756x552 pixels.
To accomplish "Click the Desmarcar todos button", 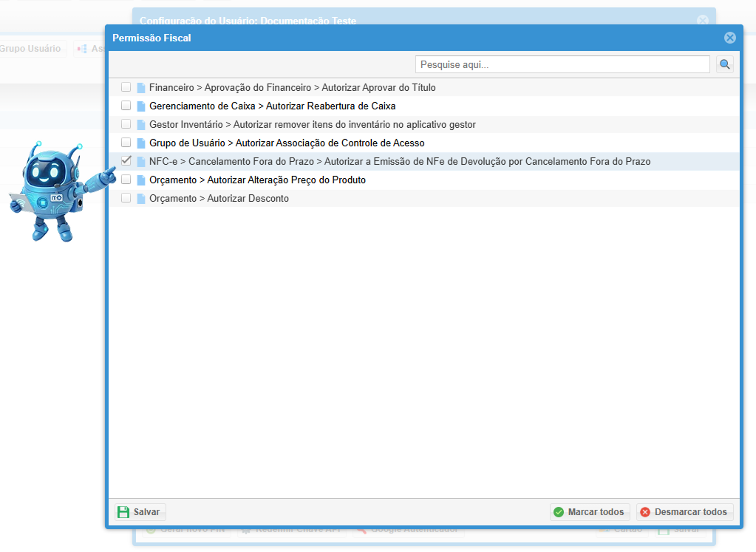I will click(684, 512).
